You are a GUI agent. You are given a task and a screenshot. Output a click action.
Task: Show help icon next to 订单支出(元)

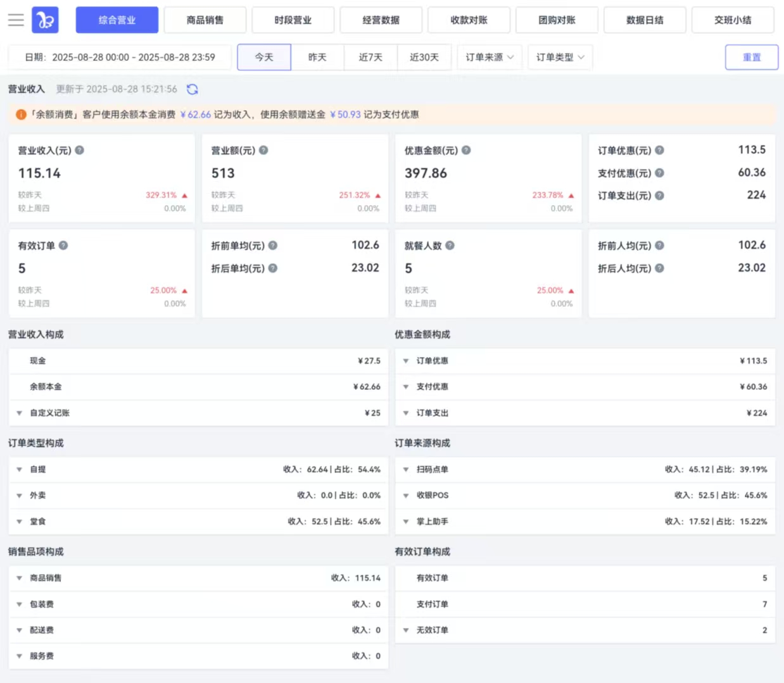coord(659,196)
